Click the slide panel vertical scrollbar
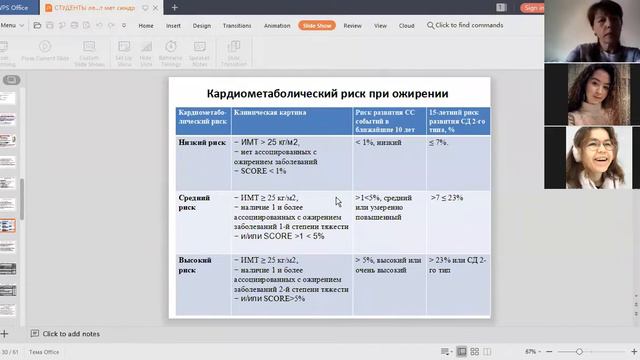Screen dimensions: 640x360 tap(22, 199)
